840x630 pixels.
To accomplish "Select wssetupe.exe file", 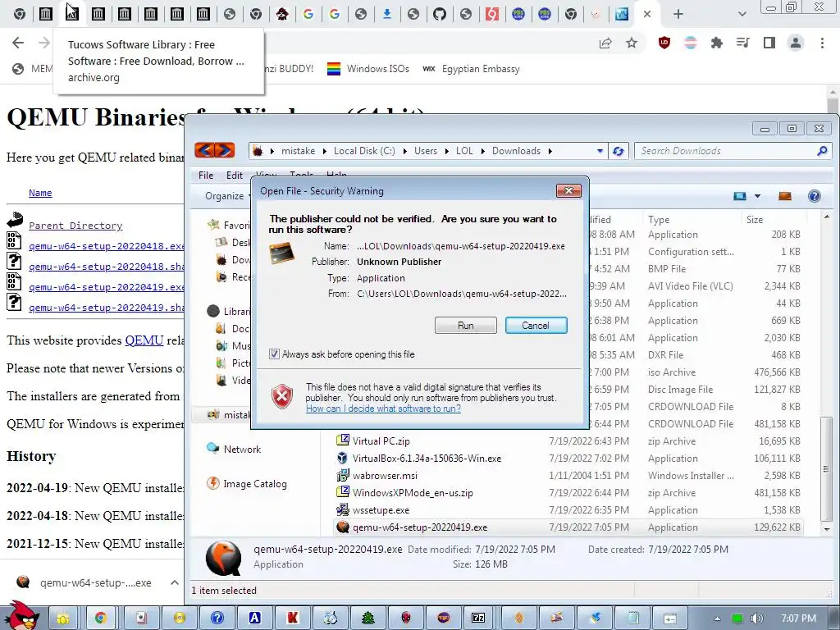I will (x=381, y=510).
